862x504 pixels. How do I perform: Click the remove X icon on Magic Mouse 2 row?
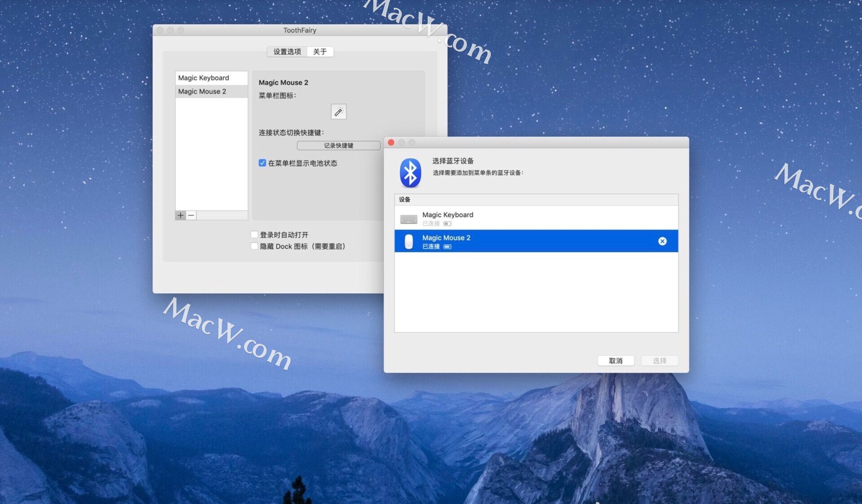(x=662, y=241)
